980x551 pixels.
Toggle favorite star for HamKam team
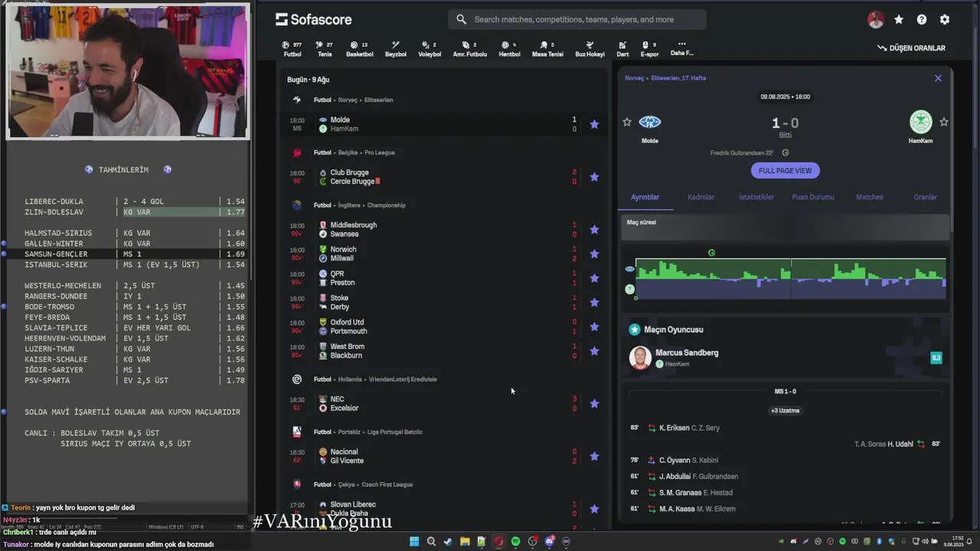click(x=944, y=122)
